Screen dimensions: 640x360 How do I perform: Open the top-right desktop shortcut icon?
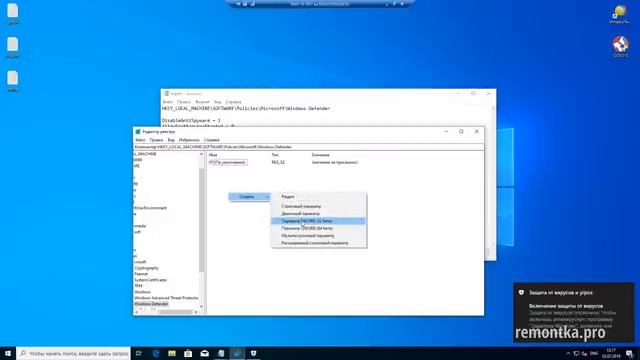click(620, 14)
